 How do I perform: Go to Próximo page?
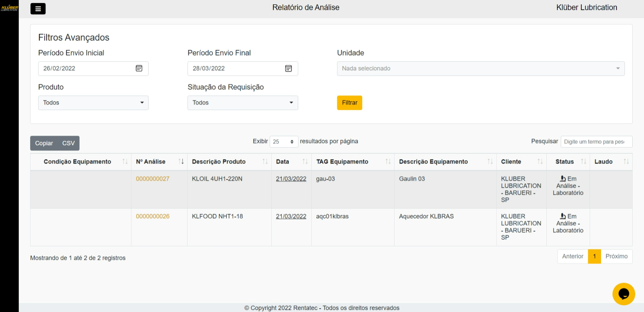(616, 256)
